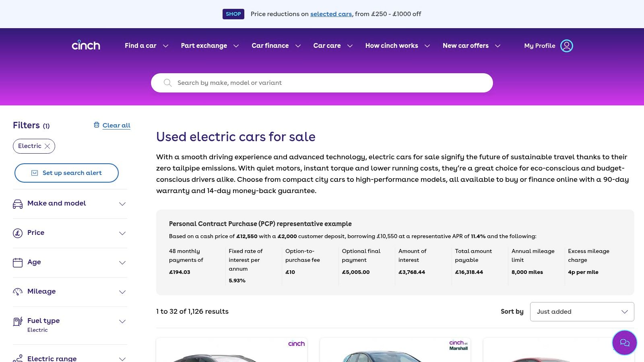Open the Sort by Just added dropdown
The height and width of the screenshot is (362, 644).
pos(582,312)
